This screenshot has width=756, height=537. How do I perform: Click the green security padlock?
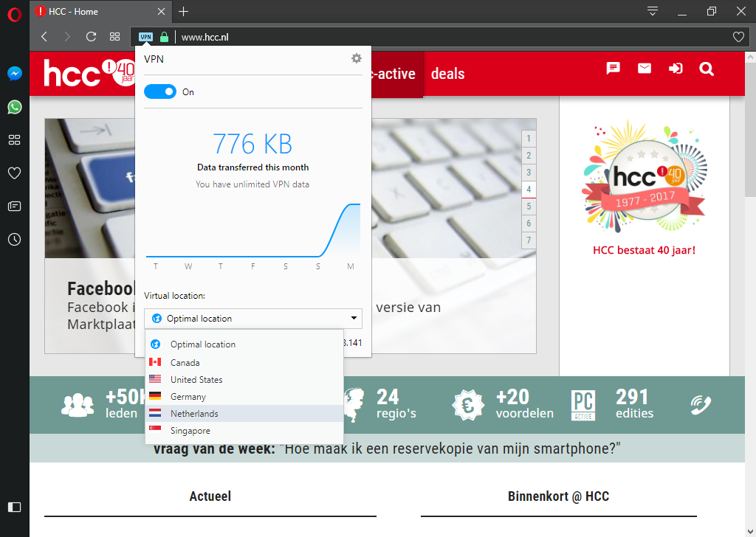(x=164, y=37)
